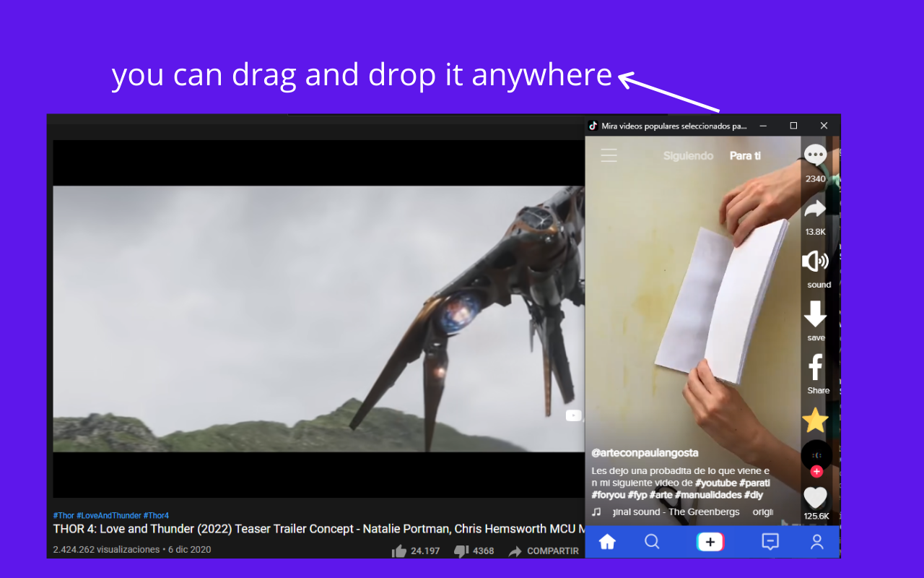
Task: Click the YouTube video player frame
Action: pyautogui.click(x=318, y=319)
